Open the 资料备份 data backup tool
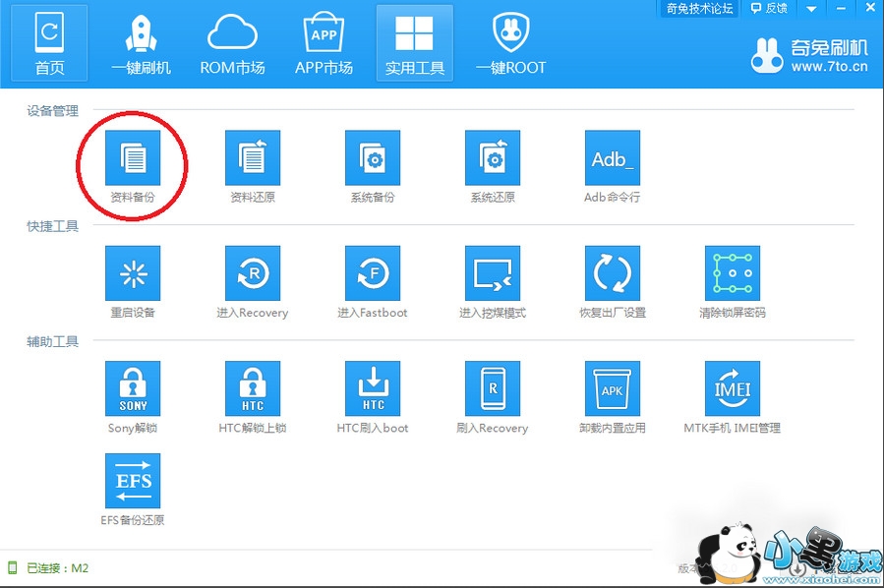This screenshot has height=588, width=884. click(133, 158)
